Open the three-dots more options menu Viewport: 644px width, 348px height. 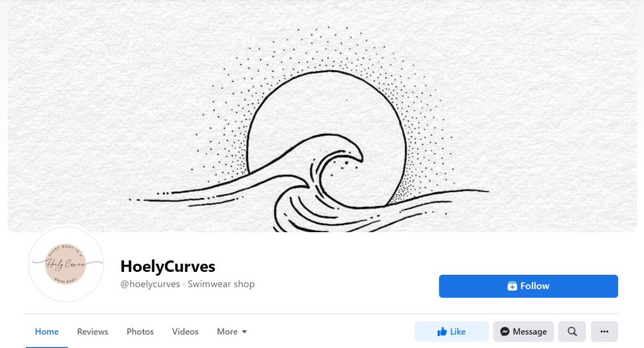[604, 331]
